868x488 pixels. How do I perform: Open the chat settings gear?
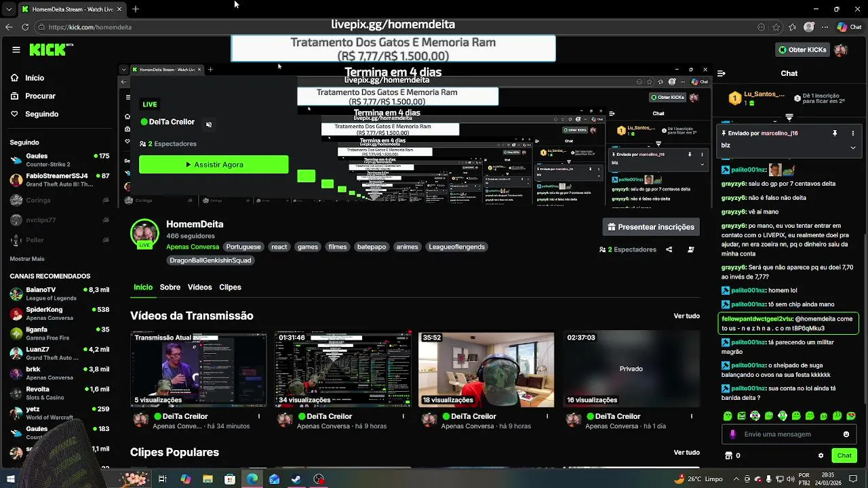821,455
